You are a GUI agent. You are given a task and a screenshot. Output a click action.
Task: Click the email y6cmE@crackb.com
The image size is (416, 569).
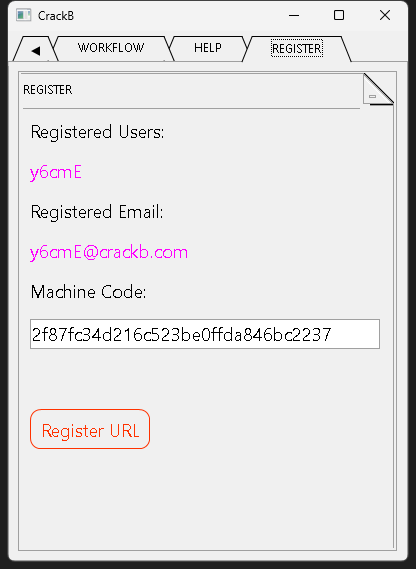pyautogui.click(x=109, y=252)
